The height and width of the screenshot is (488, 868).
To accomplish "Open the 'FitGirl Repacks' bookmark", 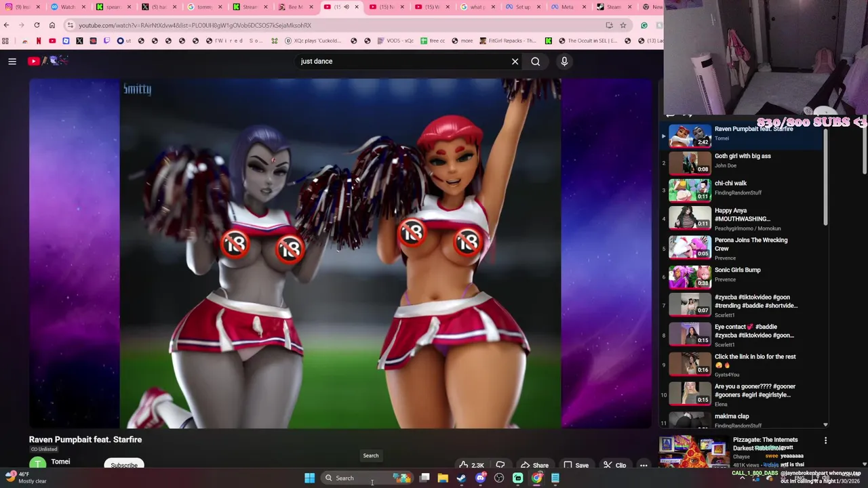I will pyautogui.click(x=507, y=41).
